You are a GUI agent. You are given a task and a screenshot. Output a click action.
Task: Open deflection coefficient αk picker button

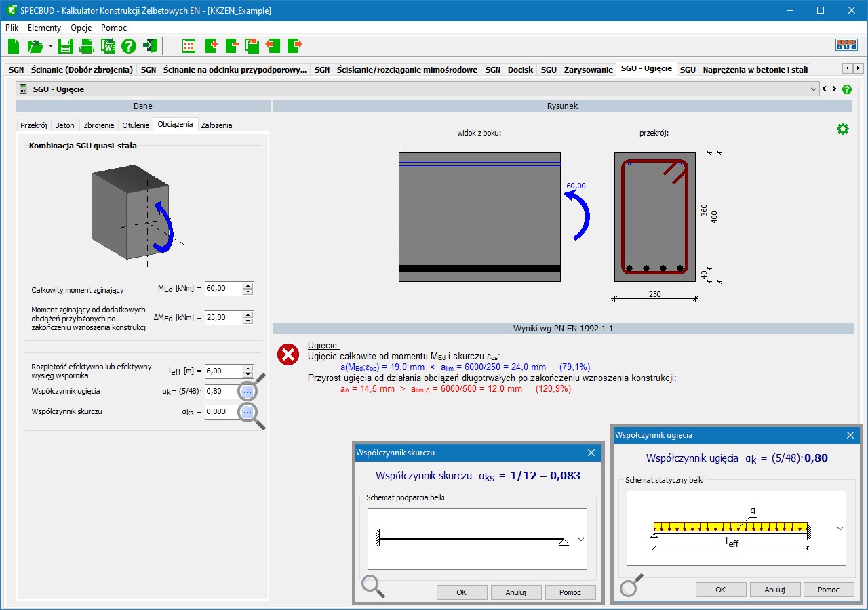[x=248, y=392]
